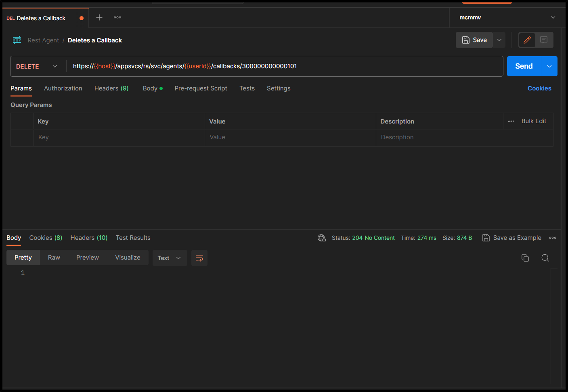Viewport: 568px width, 392px height.
Task: Change the DELETE HTTP method dropdown
Action: (37, 66)
